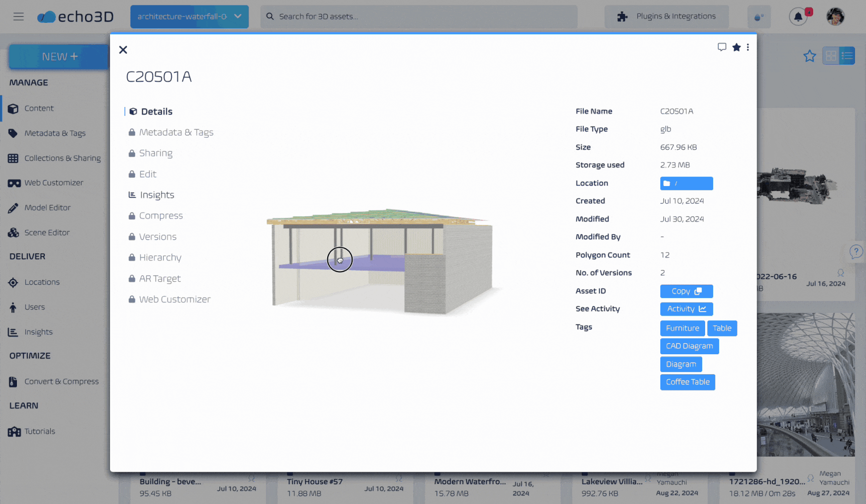Open comments with the speech bubble icon
866x504 pixels.
(723, 47)
